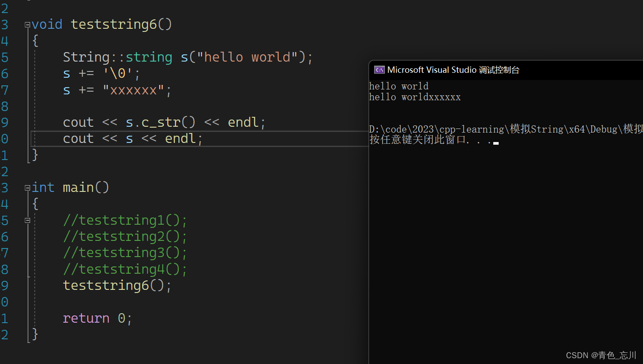Click the void teststring6() declaration
643x364 pixels.
102,24
